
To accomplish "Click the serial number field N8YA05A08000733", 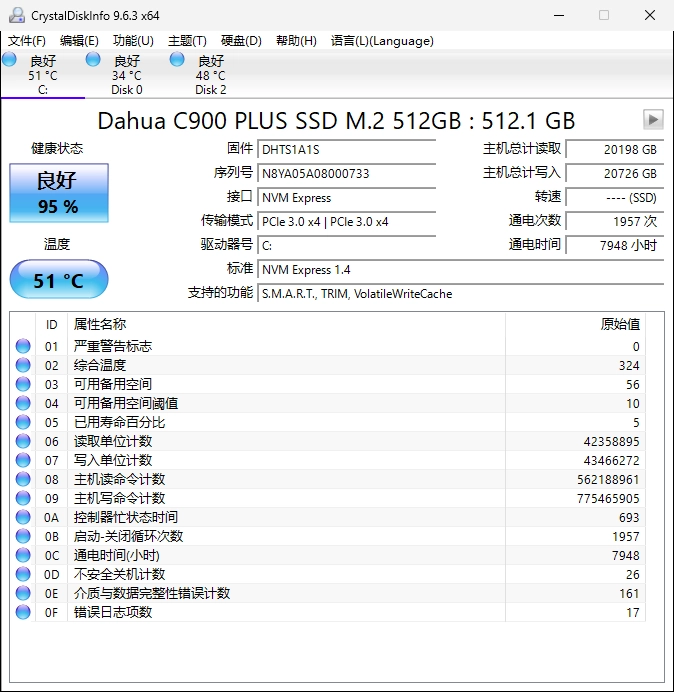I will click(x=346, y=173).
